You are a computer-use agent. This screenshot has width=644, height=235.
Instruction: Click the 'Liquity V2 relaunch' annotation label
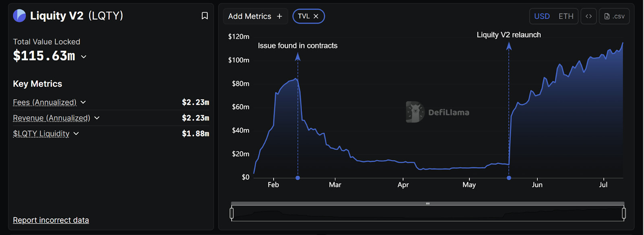[509, 35]
